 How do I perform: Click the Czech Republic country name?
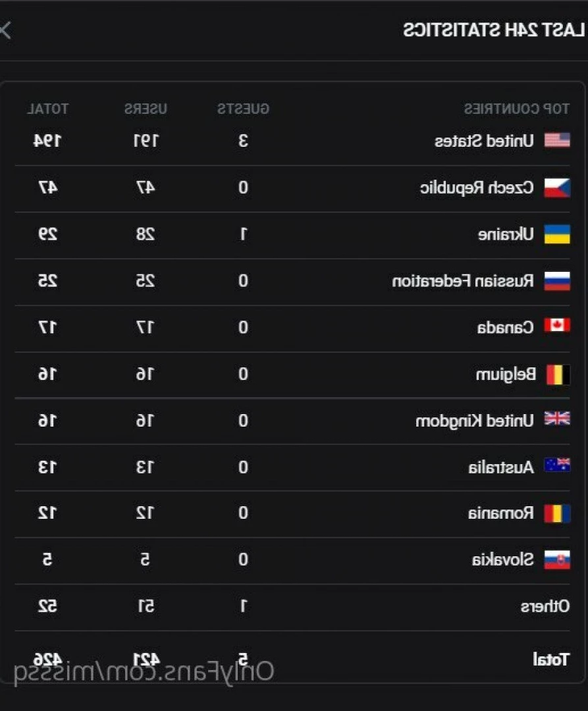(x=477, y=188)
